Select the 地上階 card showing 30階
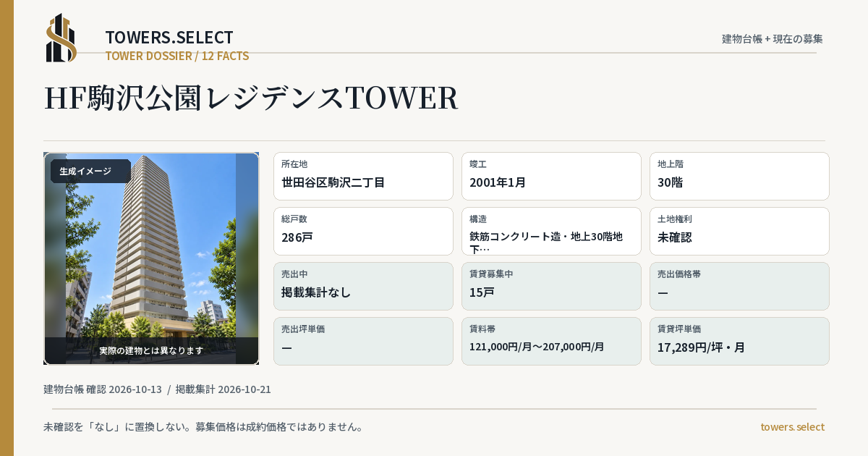The height and width of the screenshot is (456, 868). (x=739, y=176)
